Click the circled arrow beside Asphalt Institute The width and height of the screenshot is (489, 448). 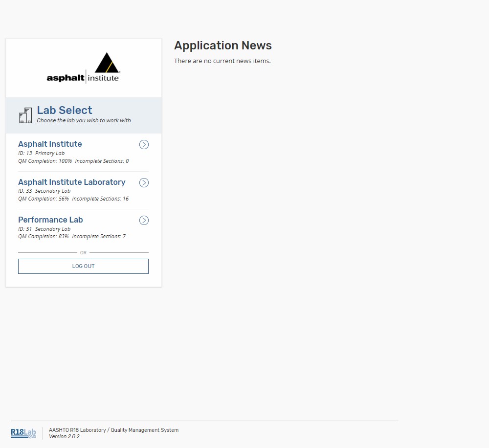(x=144, y=144)
